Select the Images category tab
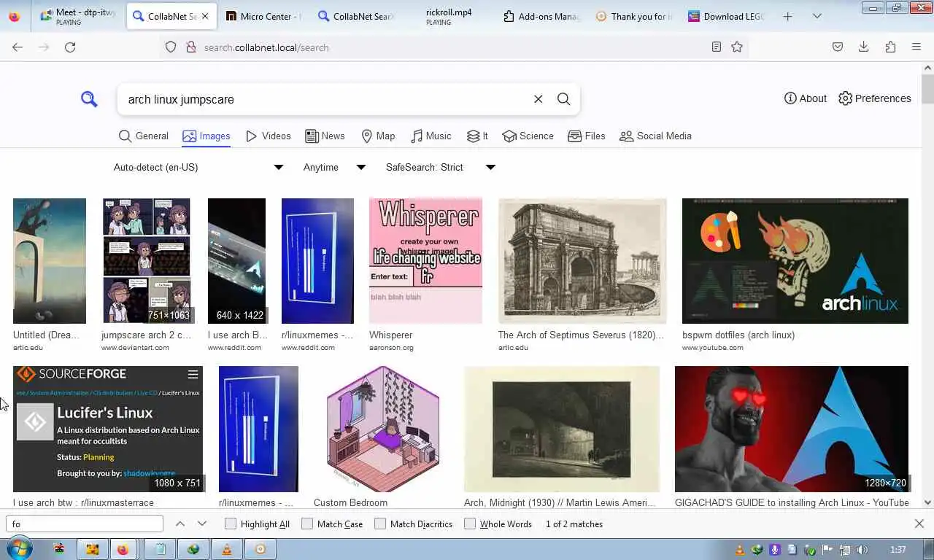The width and height of the screenshot is (934, 560). (206, 136)
